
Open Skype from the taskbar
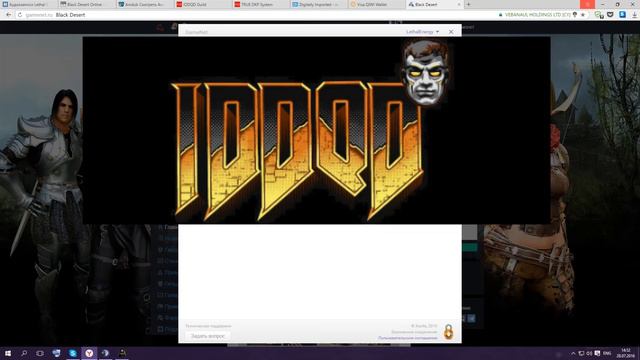tap(73, 353)
